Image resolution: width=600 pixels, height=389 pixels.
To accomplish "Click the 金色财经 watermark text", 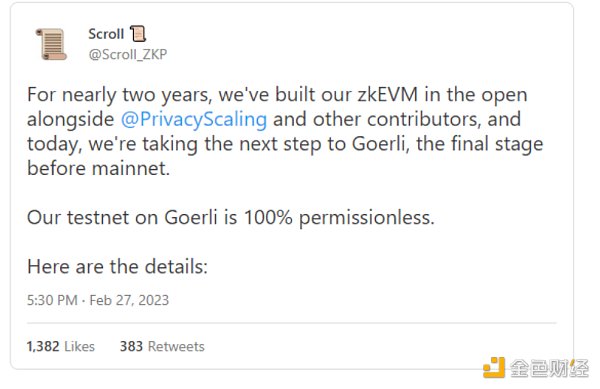I will pyautogui.click(x=549, y=368).
